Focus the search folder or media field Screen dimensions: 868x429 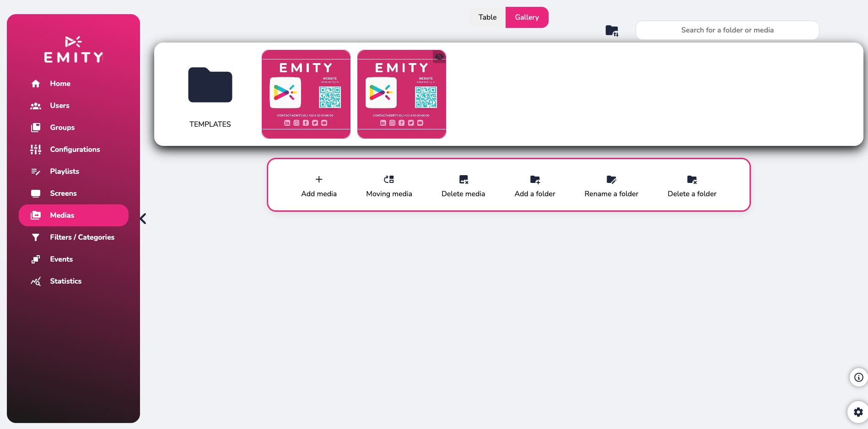click(x=727, y=30)
